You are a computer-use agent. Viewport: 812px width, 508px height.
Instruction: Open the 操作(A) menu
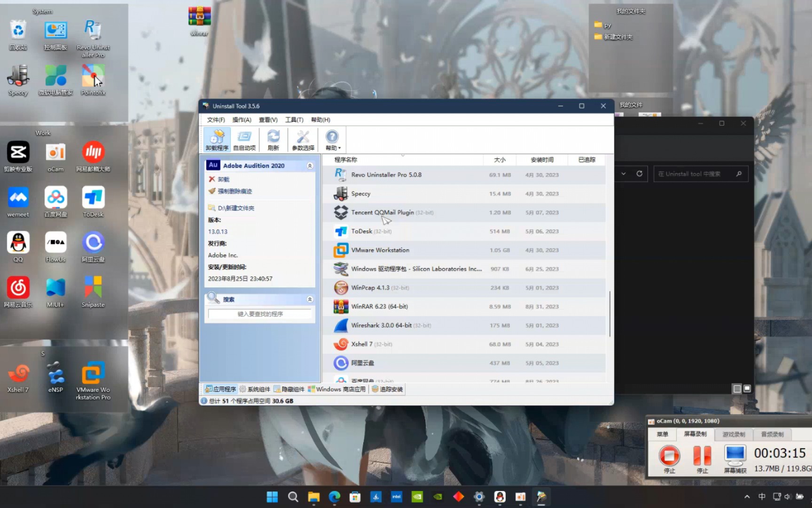click(x=242, y=120)
